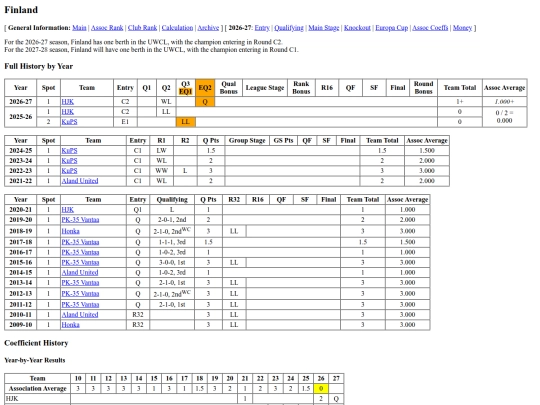Open PK-35 Vantaa link for 2019-20
This screenshot has height=405, width=540.
[x=80, y=220]
